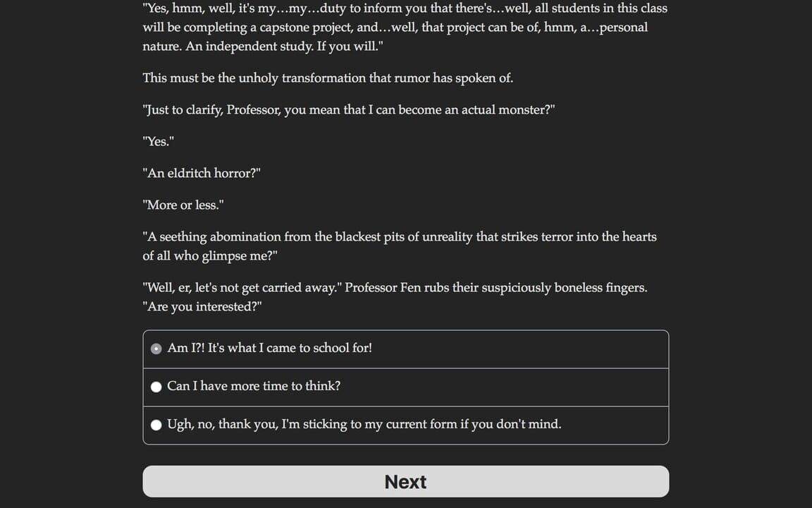
Task: Click the radio circle beside the first choice
Action: click(x=156, y=348)
